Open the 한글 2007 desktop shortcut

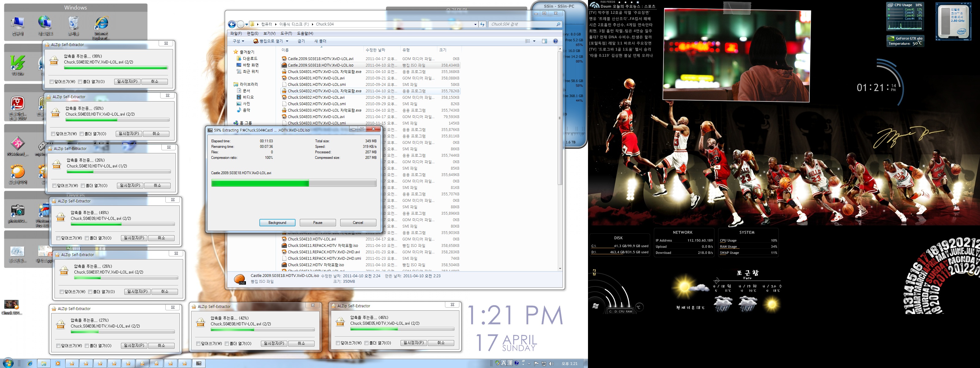(x=17, y=108)
